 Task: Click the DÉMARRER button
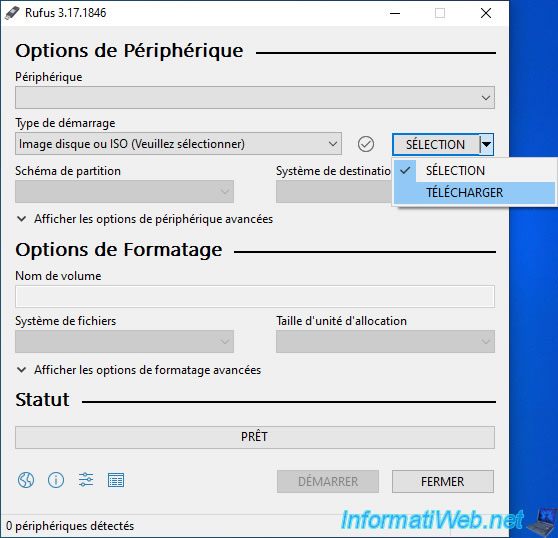point(328,481)
